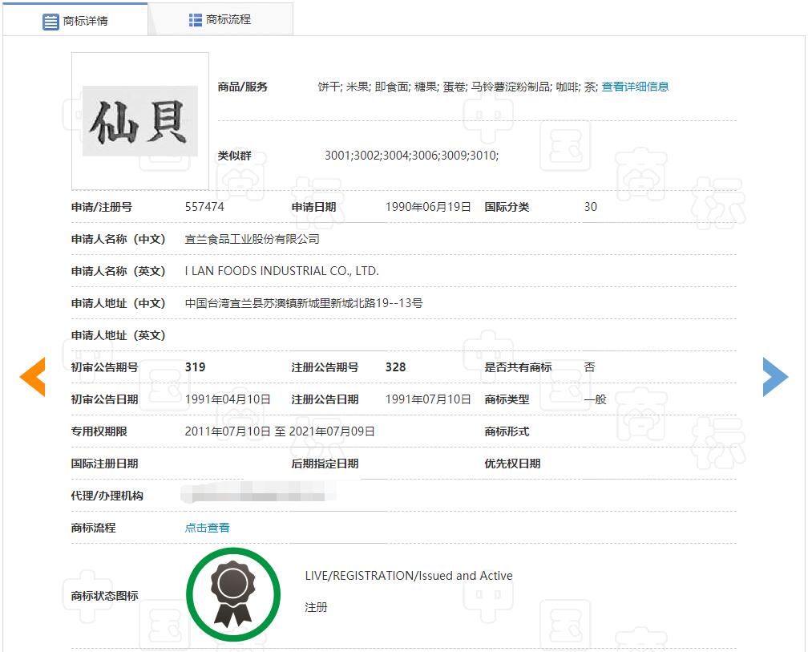Click the 初审公告期号 label
Image resolution: width=812 pixels, height=652 pixels.
(105, 367)
